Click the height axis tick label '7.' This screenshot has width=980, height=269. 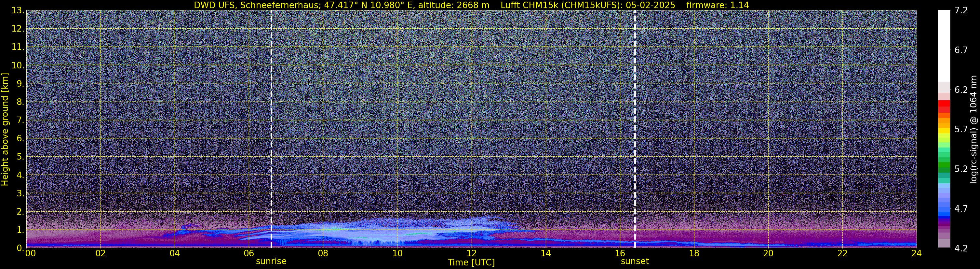coord(20,120)
